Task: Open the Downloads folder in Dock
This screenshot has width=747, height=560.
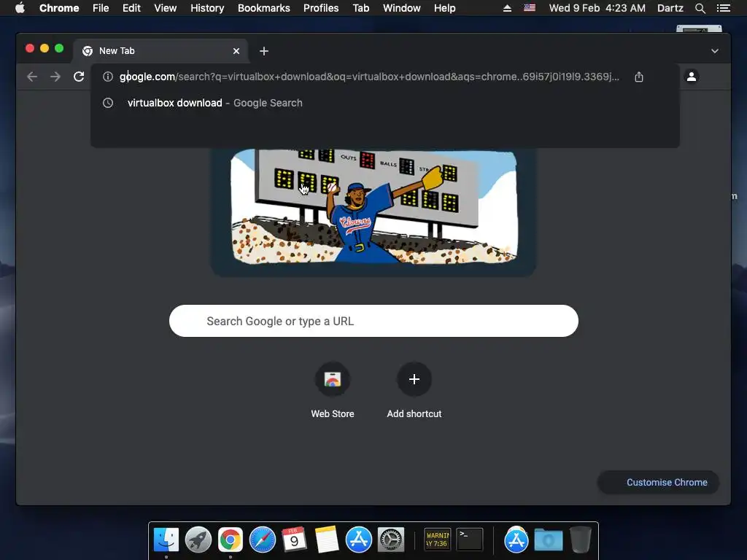Action: coord(549,540)
